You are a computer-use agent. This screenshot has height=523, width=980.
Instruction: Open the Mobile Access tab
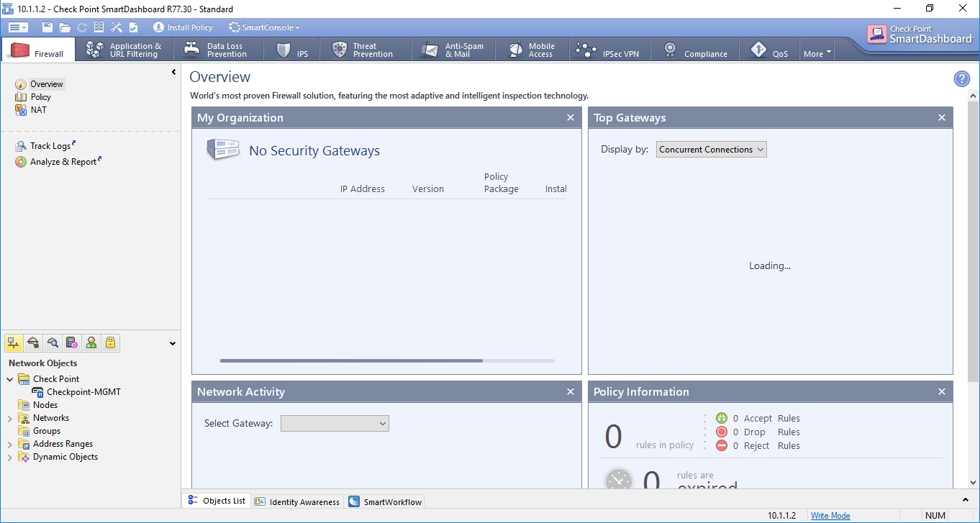(x=532, y=50)
